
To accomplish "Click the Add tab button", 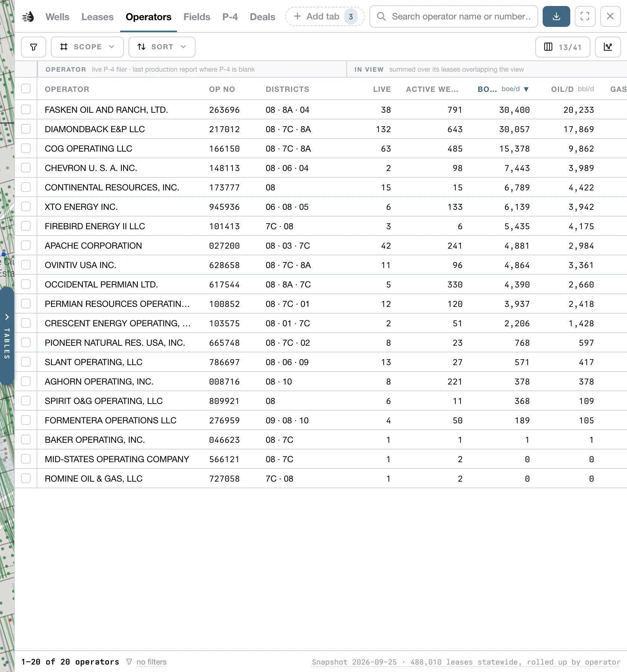I will click(x=325, y=16).
